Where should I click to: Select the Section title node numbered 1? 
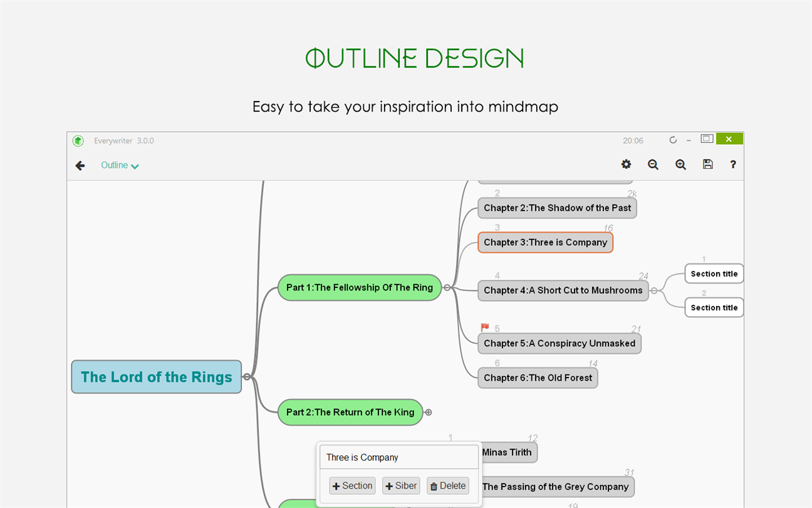(x=714, y=274)
